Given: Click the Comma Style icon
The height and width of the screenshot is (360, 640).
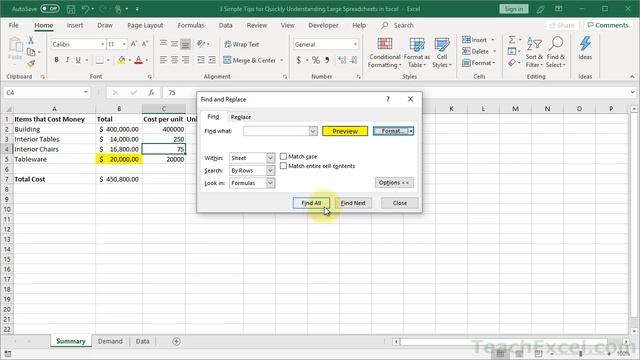Looking at the screenshot, I should coord(327,60).
